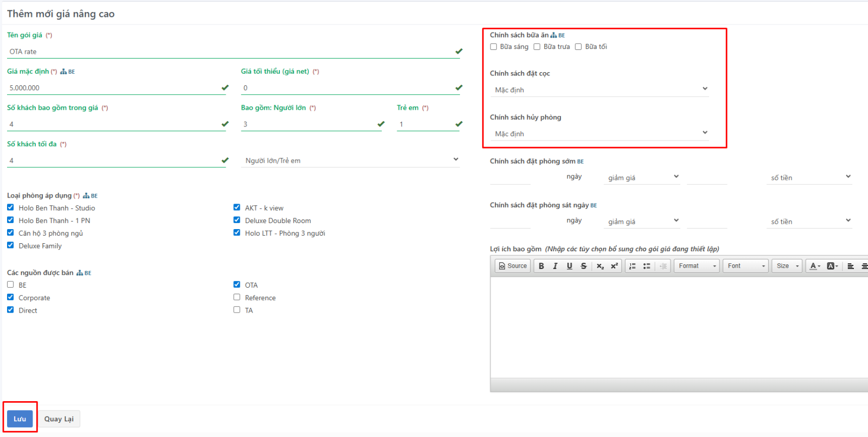Tick the Bữa tối checkbox
The height and width of the screenshot is (437, 868).
tap(578, 47)
